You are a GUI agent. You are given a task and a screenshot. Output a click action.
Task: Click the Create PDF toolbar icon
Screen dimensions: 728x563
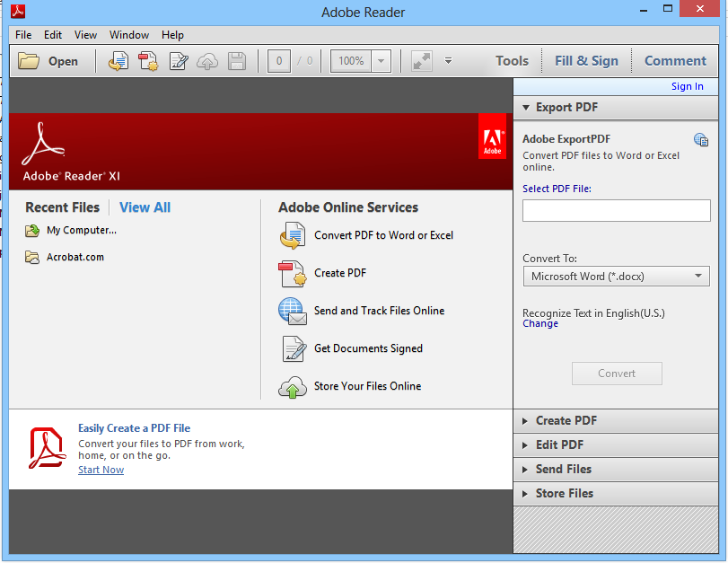[x=148, y=61]
